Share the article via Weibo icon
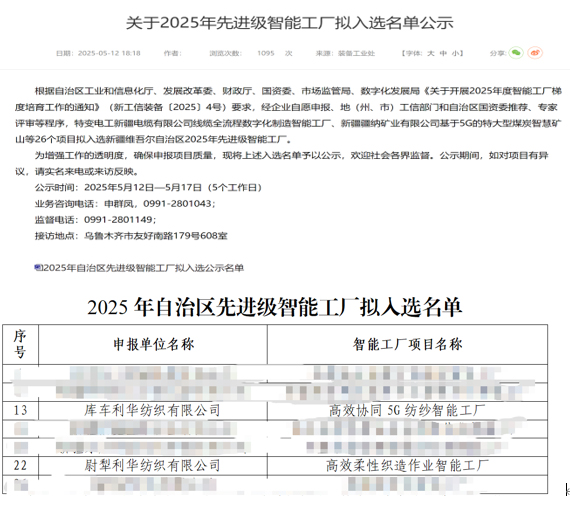This screenshot has width=570, height=507. click(535, 53)
